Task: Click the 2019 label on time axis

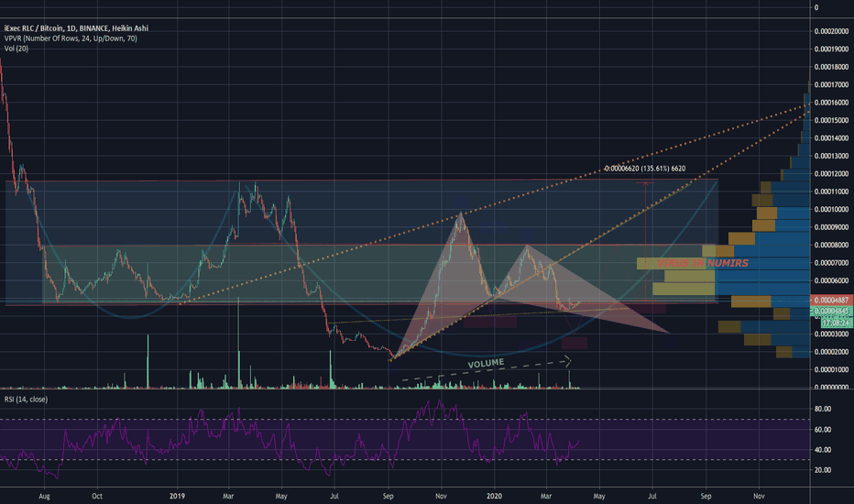Action: 177,497
